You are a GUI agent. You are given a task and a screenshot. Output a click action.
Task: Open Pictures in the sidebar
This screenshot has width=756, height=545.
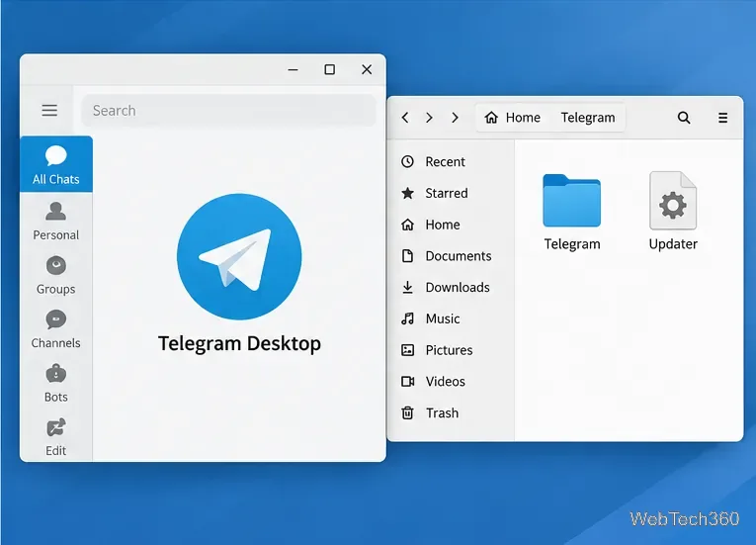tap(437, 350)
